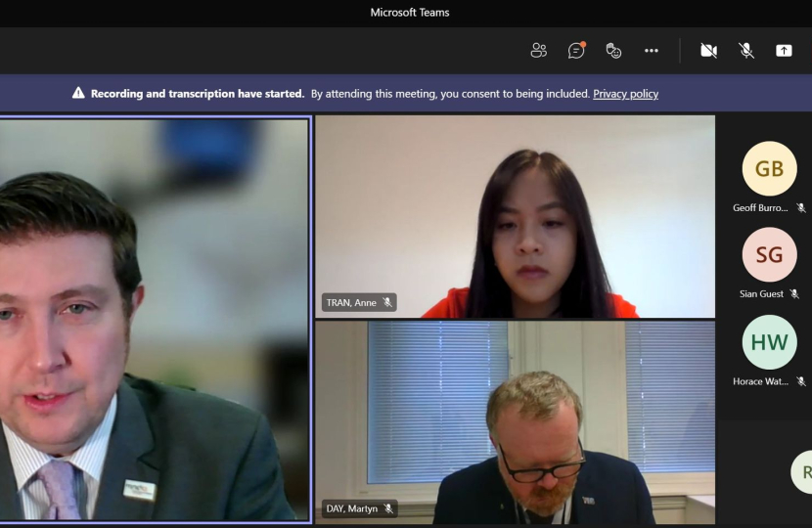Image resolution: width=812 pixels, height=528 pixels.
Task: Turn on your camera
Action: [x=708, y=51]
